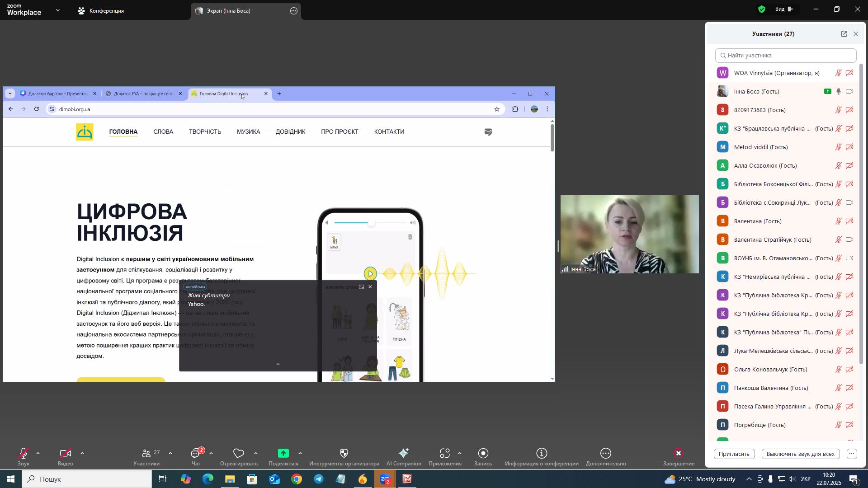Unmute microphone with the Звук button
The image size is (868, 488).
24,457
